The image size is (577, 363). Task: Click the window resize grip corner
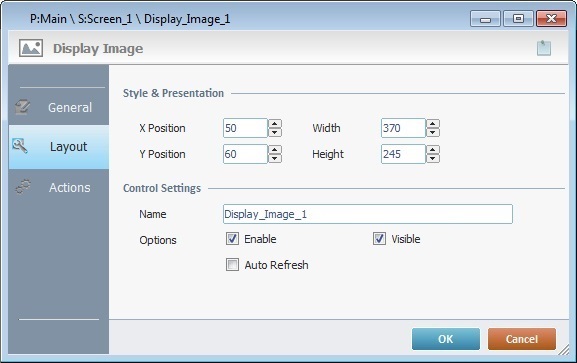pyautogui.click(x=564, y=350)
